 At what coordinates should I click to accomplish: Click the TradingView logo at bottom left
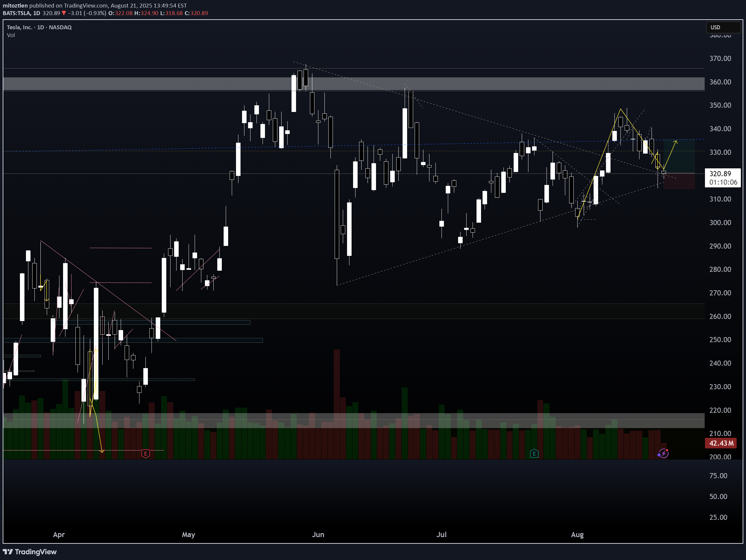point(30,552)
